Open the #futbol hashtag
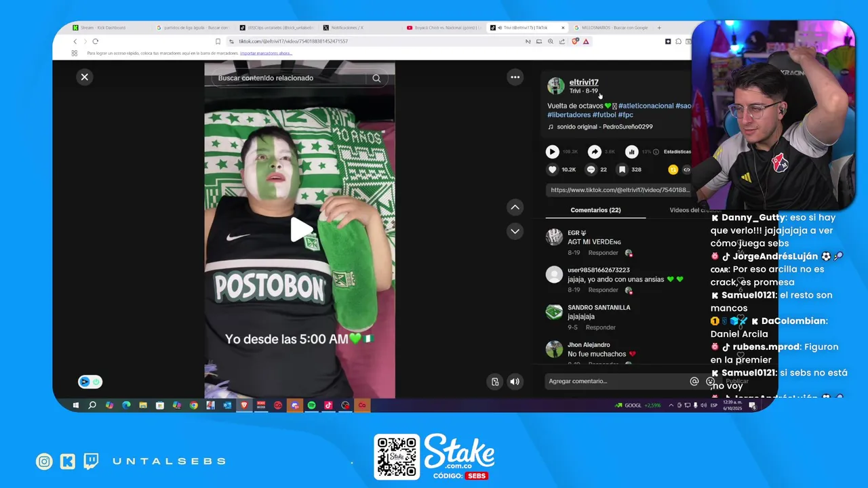Screen dimensions: 868x488 (x=604, y=115)
